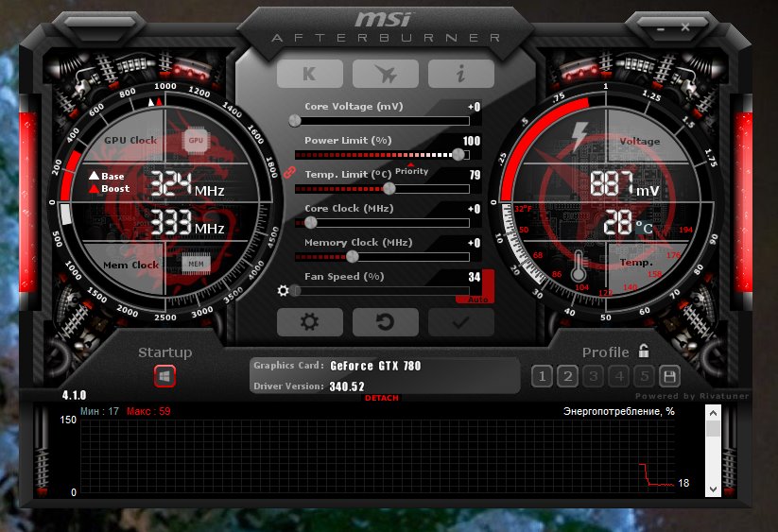Open the Kombustor K button

(310, 74)
